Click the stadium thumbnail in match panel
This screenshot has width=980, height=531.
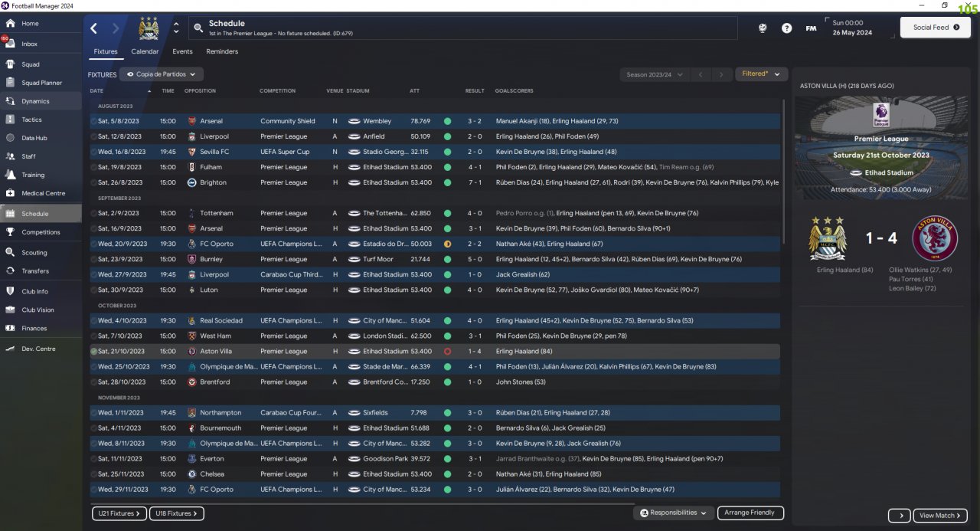(x=880, y=148)
